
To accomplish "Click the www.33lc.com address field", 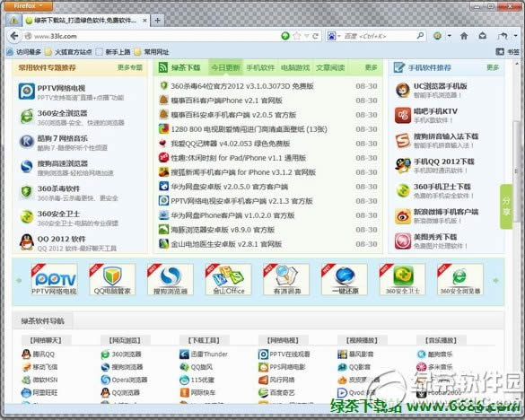I will pyautogui.click(x=151, y=36).
